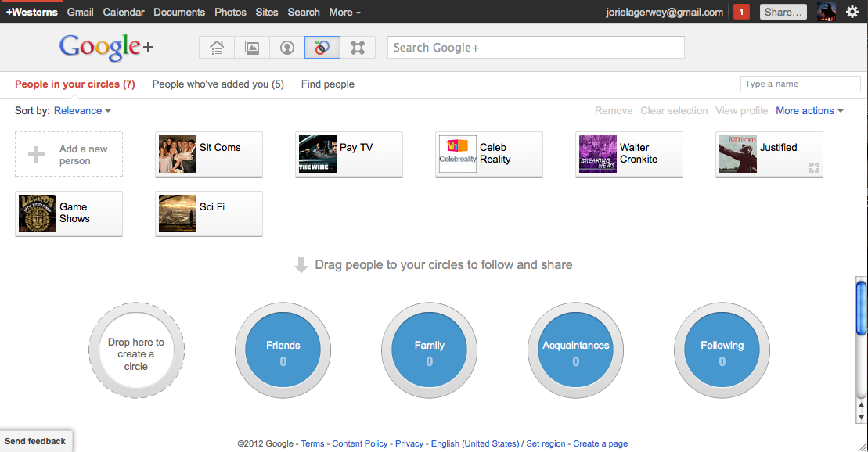Viewport: 868px width, 452px height.
Task: Open +Westerns in the top bar
Action: tap(31, 12)
